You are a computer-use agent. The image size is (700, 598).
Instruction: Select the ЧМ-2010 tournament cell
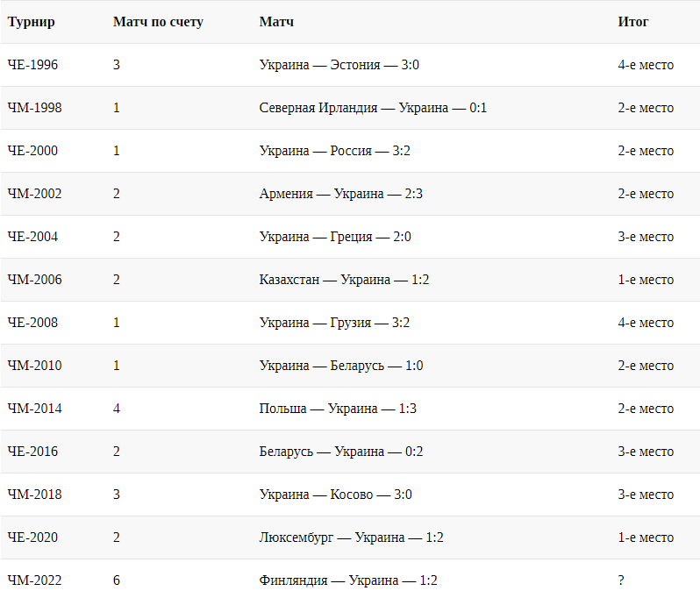34,366
